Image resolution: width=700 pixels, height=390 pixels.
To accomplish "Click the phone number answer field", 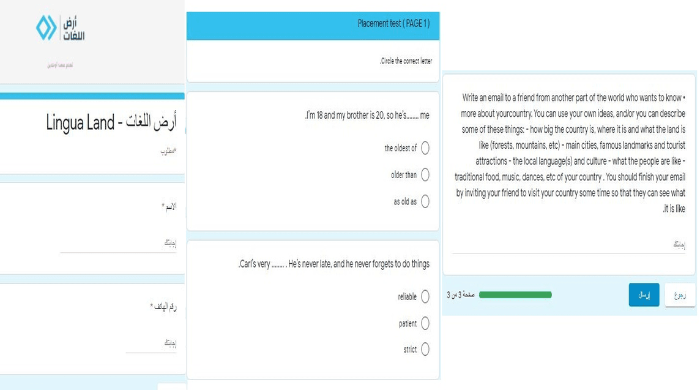I will pos(151,344).
